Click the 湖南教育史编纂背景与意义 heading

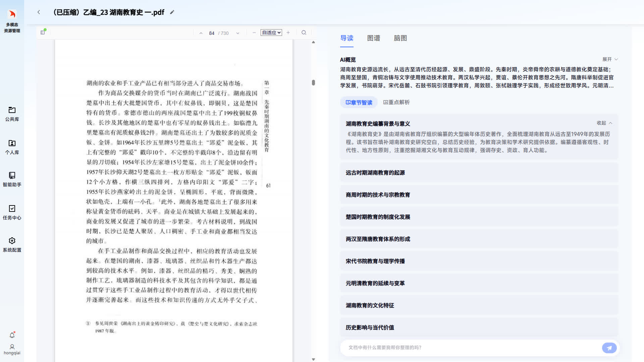[378, 124]
